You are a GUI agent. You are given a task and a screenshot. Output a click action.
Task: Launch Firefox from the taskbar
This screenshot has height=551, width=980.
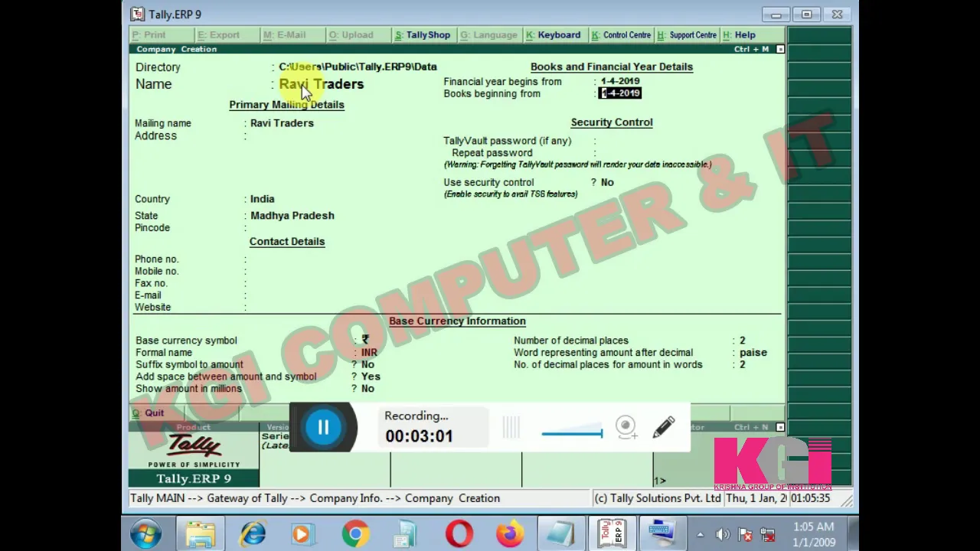pos(510,534)
